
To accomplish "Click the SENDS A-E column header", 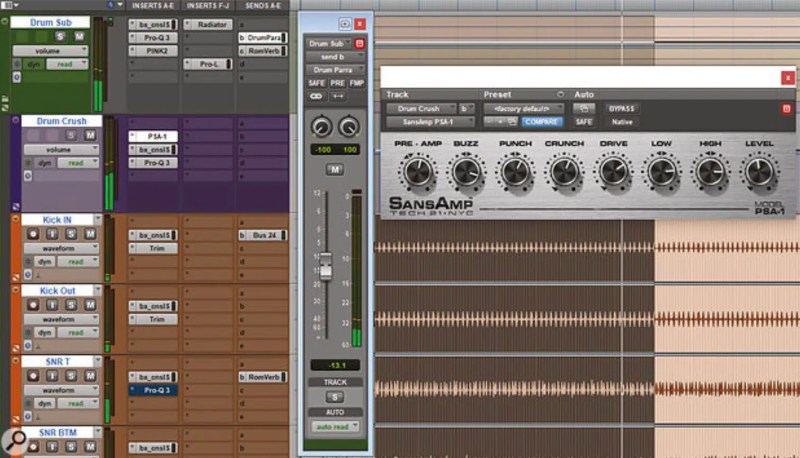I will coord(262,6).
